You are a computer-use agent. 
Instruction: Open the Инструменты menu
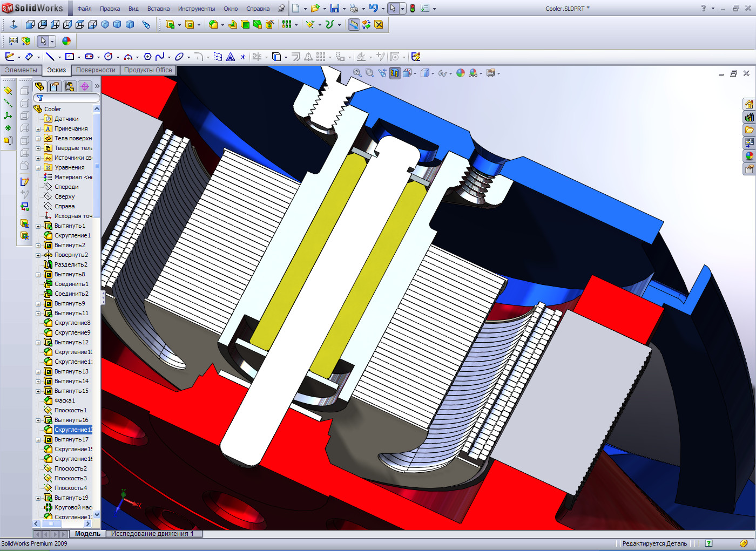click(197, 9)
